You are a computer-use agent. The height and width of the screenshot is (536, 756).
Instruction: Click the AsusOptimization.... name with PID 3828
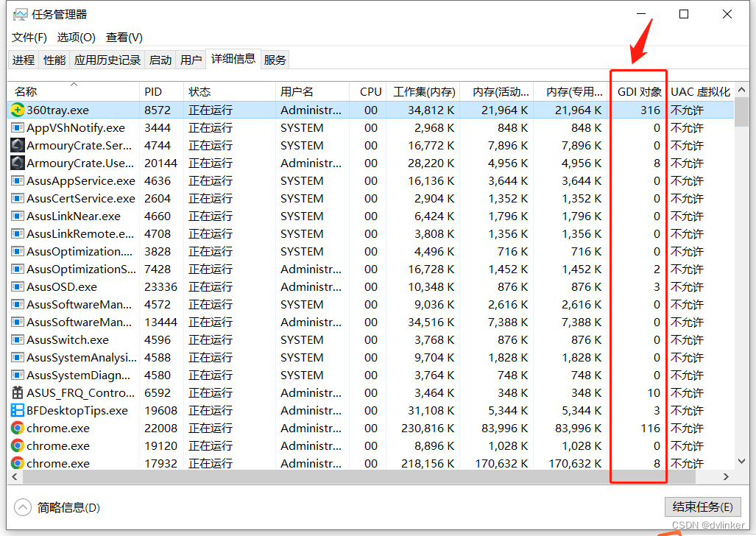(x=79, y=251)
